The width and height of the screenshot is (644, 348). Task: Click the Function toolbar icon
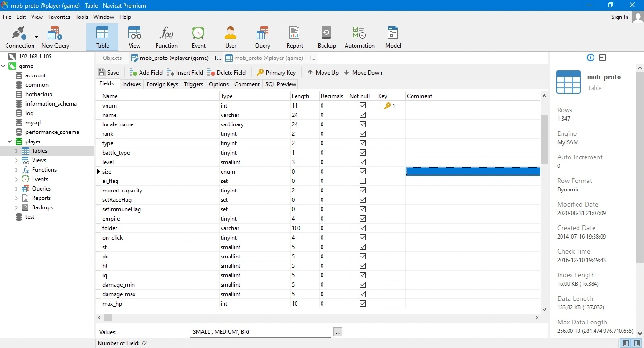166,37
